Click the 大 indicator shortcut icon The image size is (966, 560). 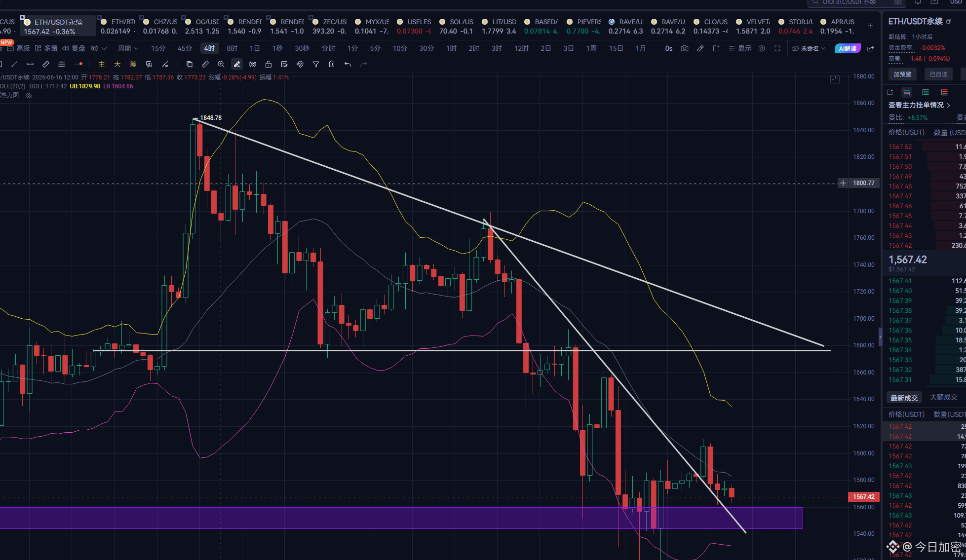coord(117,64)
